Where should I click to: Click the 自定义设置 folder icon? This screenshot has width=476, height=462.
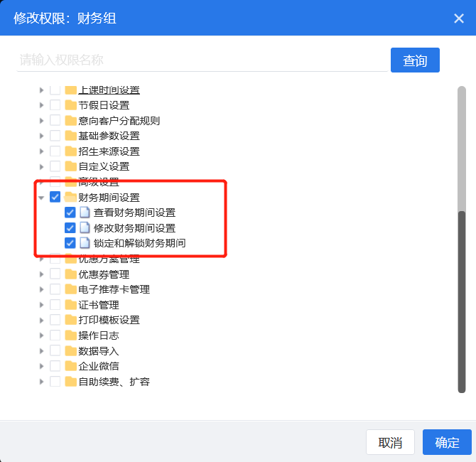(70, 166)
